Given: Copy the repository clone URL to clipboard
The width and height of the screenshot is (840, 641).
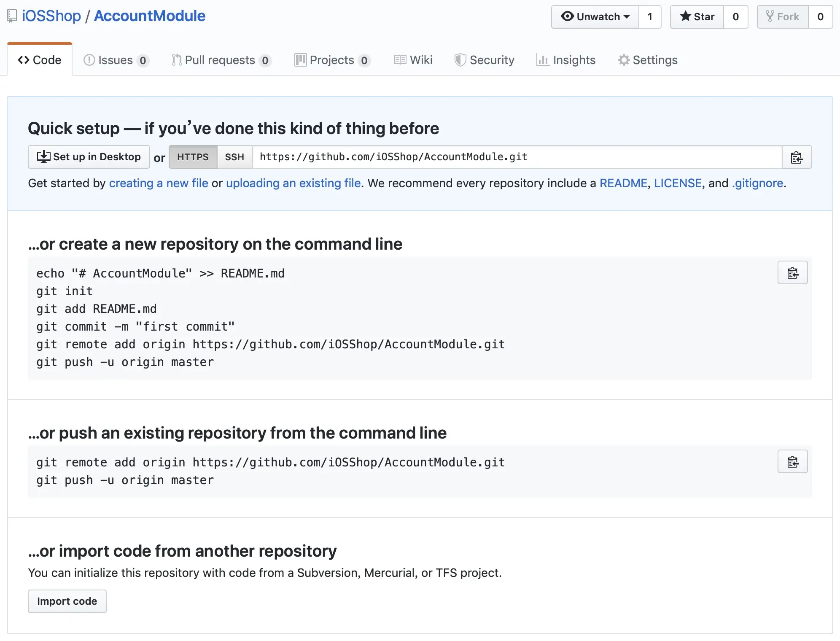Looking at the screenshot, I should pos(797,157).
